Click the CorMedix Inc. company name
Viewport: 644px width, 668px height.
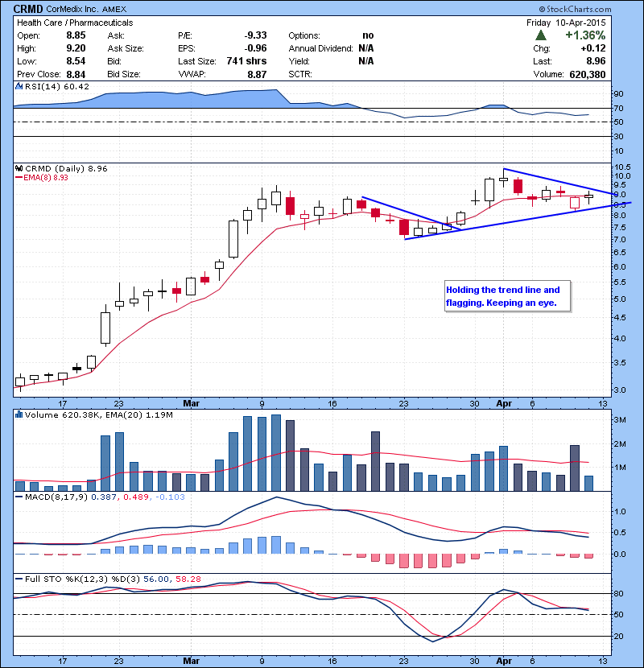point(73,9)
